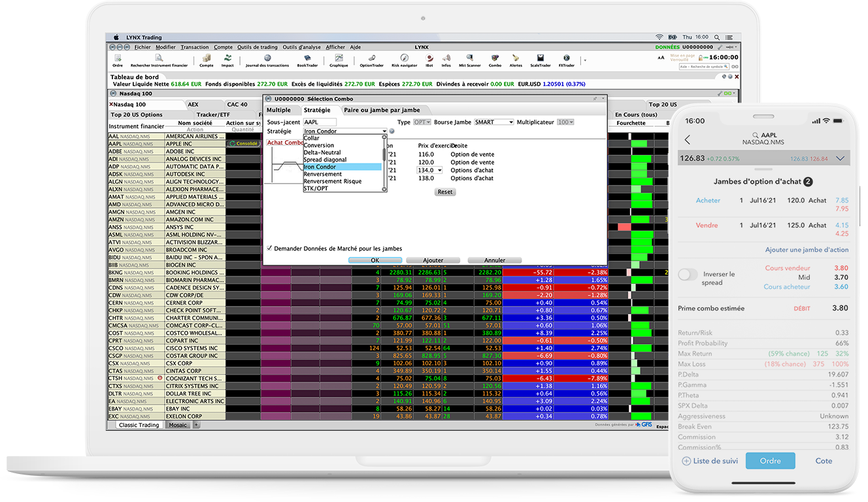Open the Outils de trading menu
The image size is (868, 502).
258,47
